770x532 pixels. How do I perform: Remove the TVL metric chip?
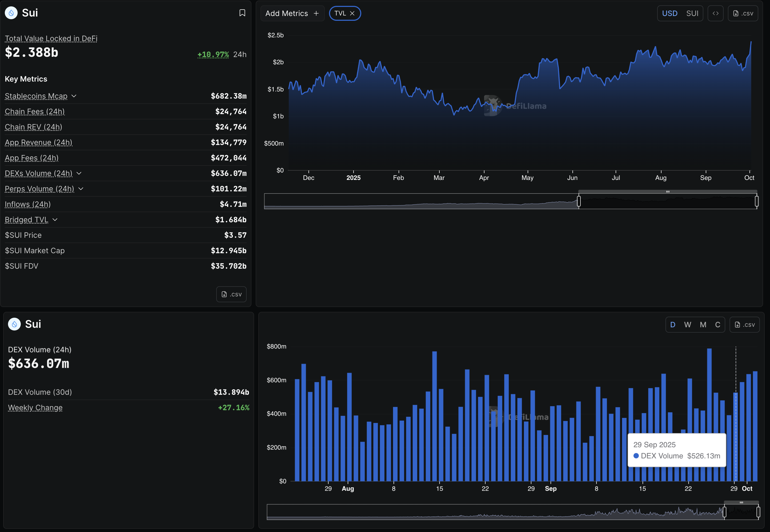coord(352,13)
